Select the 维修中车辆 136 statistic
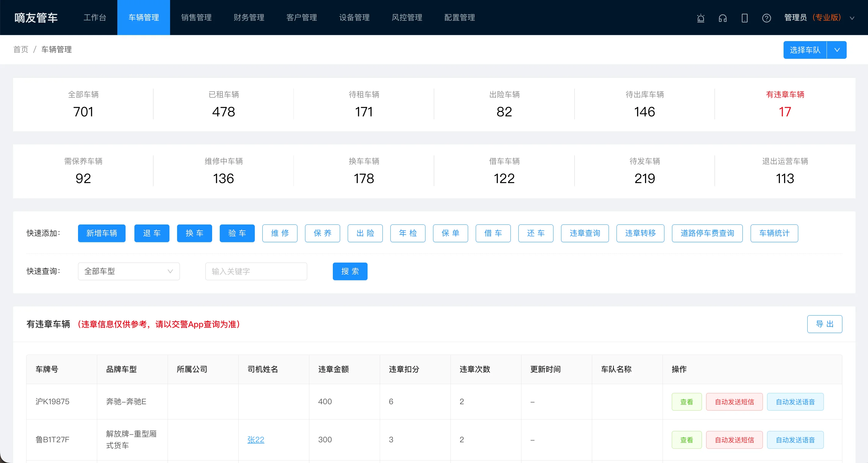The width and height of the screenshot is (868, 463). pos(223,171)
